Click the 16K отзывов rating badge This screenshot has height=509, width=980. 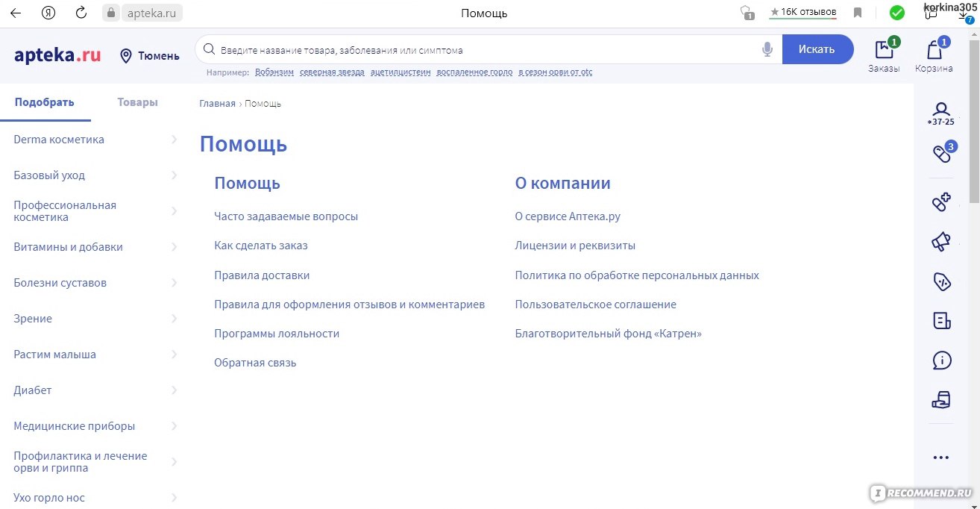(x=802, y=13)
